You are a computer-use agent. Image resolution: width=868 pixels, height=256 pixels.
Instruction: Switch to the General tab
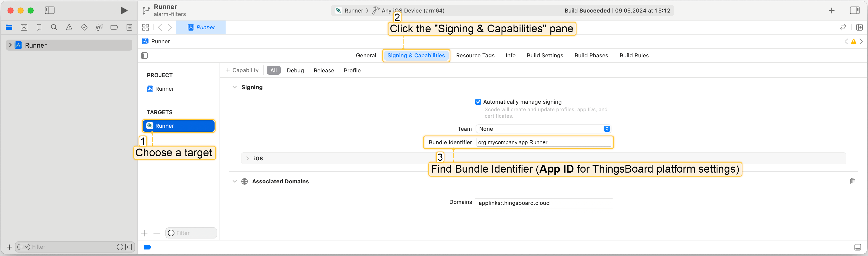point(366,56)
